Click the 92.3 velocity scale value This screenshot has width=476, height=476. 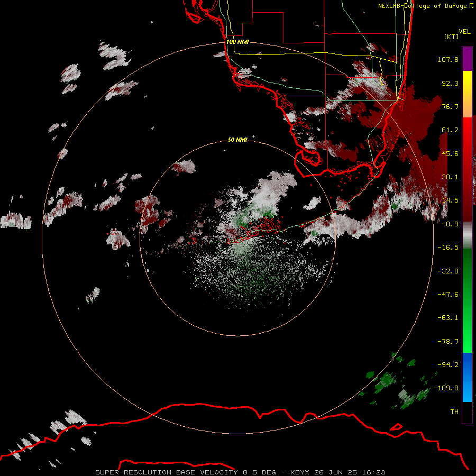[x=450, y=83]
